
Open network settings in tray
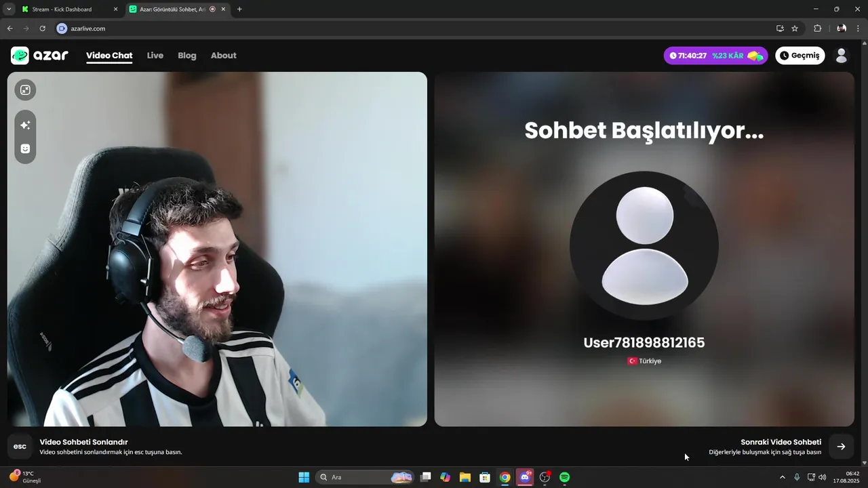[811, 477]
